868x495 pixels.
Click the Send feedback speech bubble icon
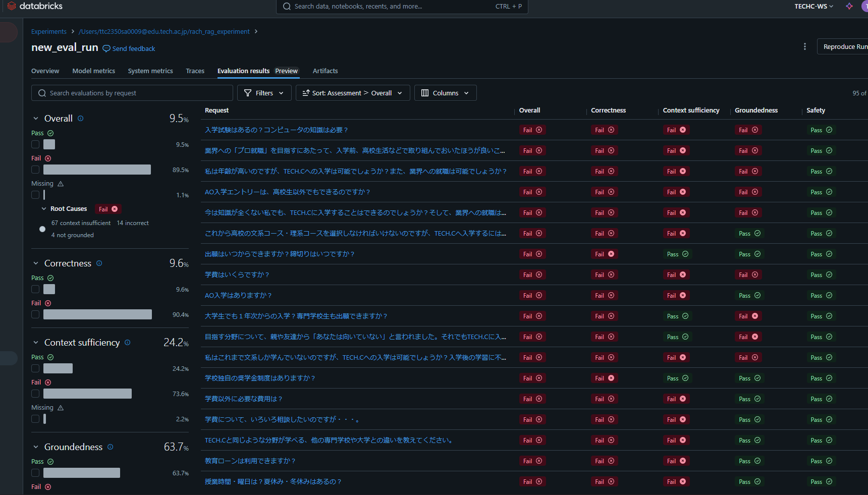click(106, 48)
